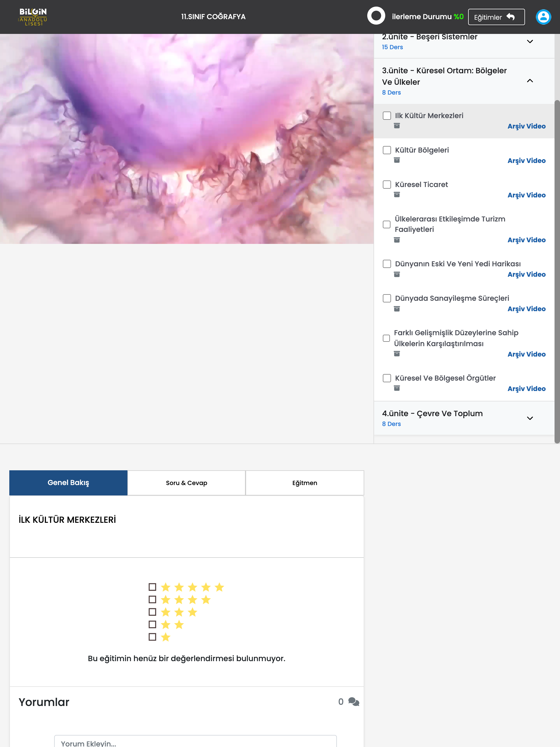Click the course sidebar vertical scrollbar

pyautogui.click(x=557, y=272)
